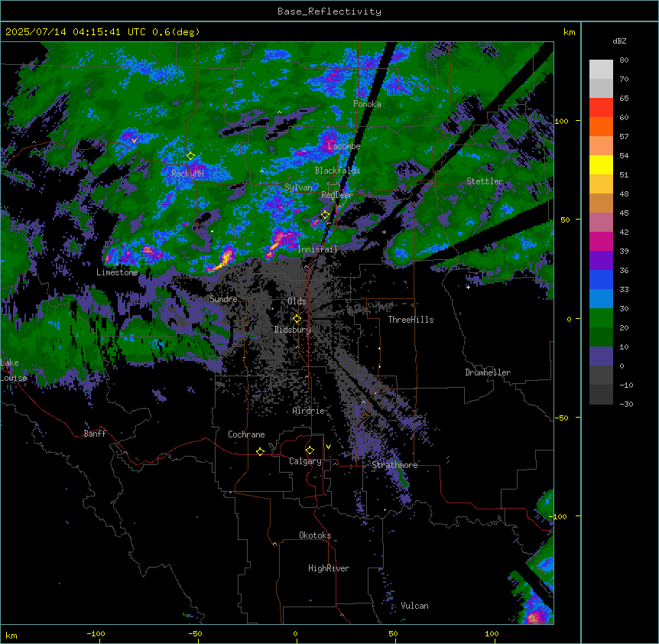
Task: Select the 42 dBZ pink color swatch
Action: point(601,223)
